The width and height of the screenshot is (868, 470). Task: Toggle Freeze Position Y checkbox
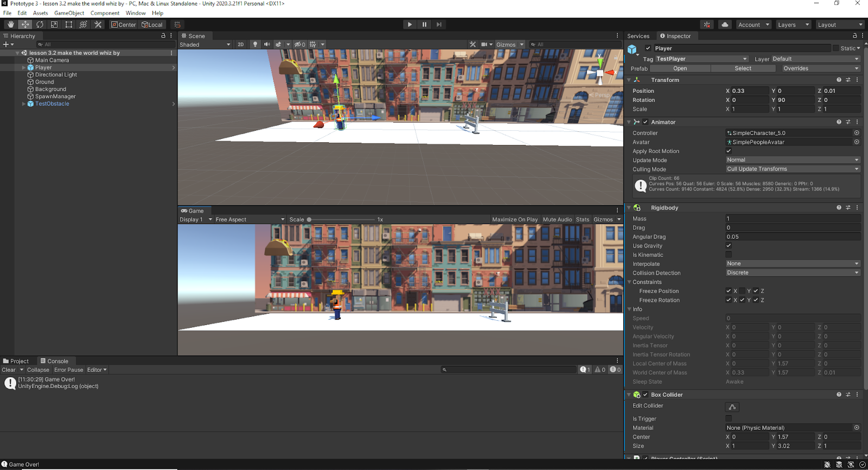(742, 291)
